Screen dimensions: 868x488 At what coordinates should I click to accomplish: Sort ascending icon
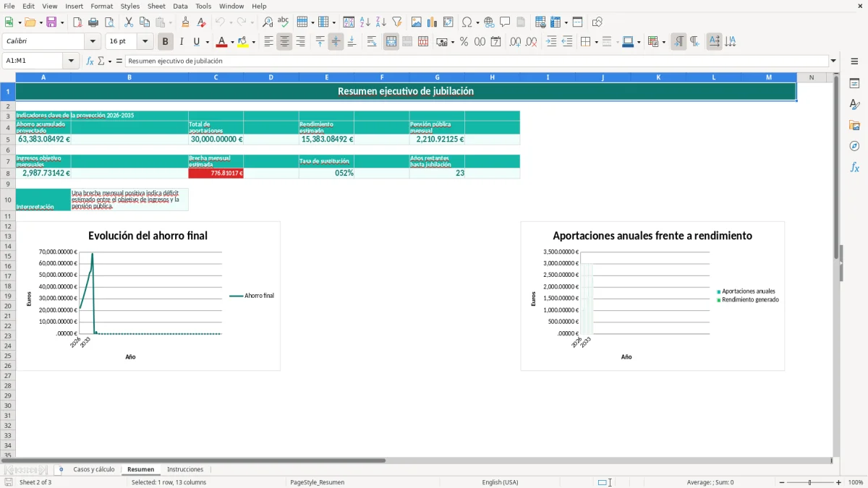[365, 22]
